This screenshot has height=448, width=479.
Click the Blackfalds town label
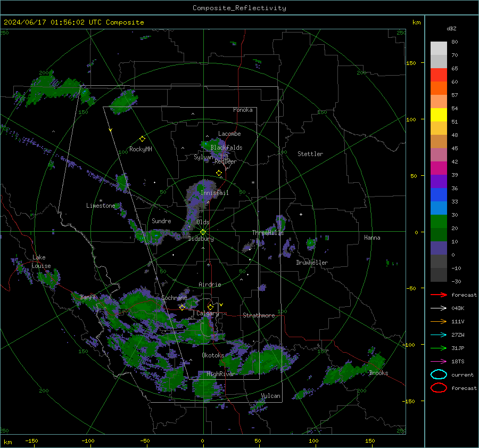tap(226, 148)
